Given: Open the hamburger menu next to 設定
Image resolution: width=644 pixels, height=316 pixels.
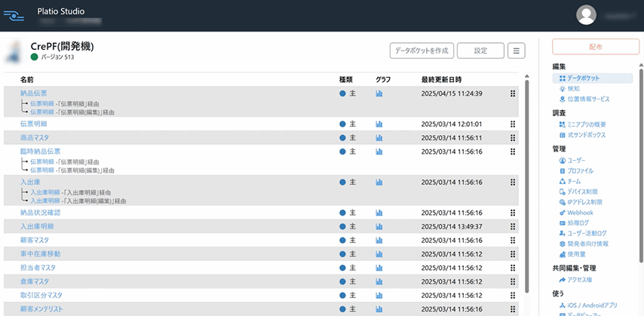Looking at the screenshot, I should (517, 51).
